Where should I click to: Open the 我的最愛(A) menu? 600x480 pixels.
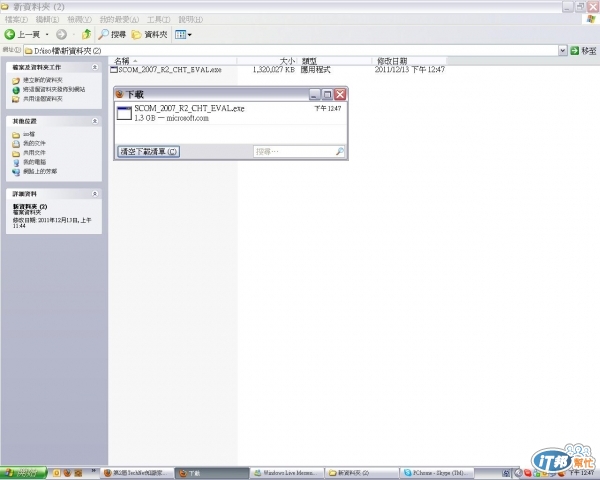pyautogui.click(x=119, y=19)
